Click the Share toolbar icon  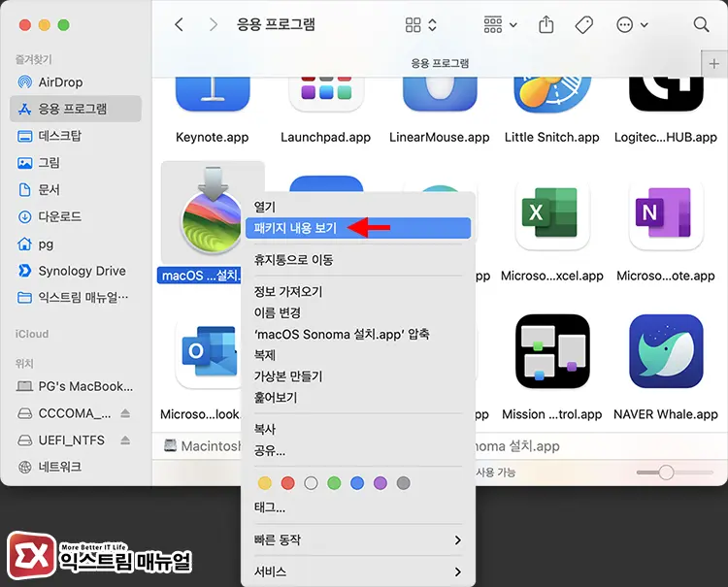[x=546, y=24]
